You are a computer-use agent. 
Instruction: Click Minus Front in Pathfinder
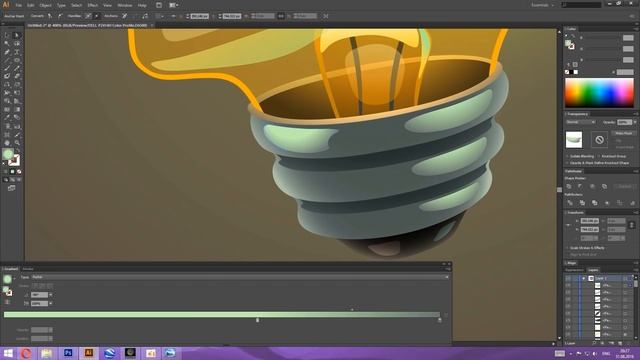coord(580,187)
